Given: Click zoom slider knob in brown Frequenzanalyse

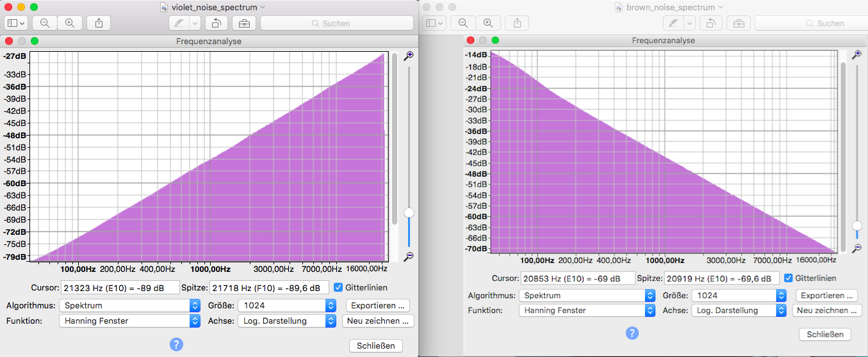Looking at the screenshot, I should (x=857, y=226).
